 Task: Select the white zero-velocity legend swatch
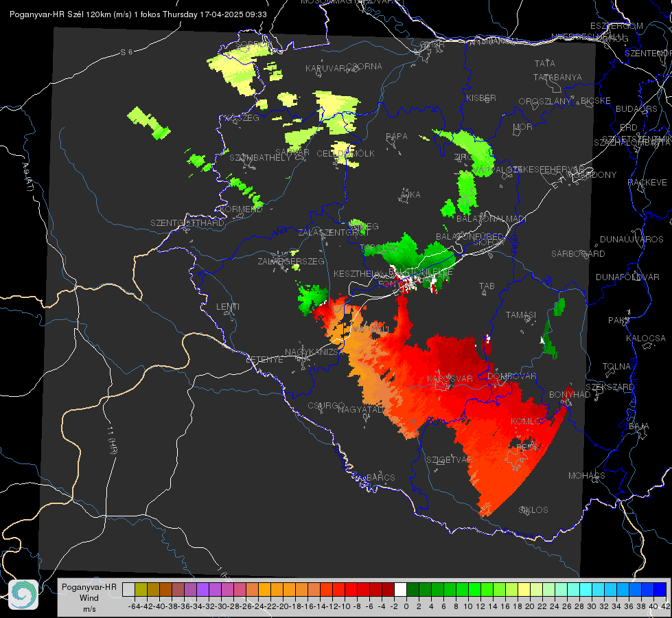pyautogui.click(x=400, y=590)
